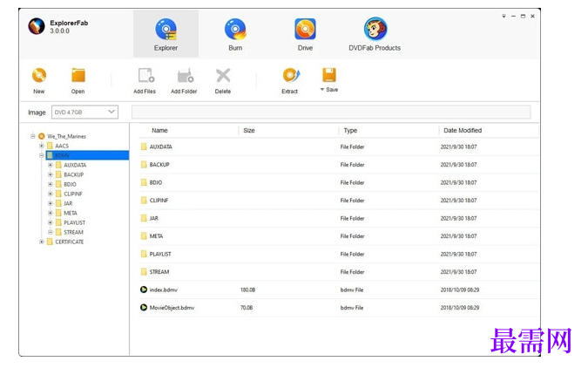588x368 pixels.
Task: Click the ExplorerFab logo icon
Action: pyautogui.click(x=37, y=26)
